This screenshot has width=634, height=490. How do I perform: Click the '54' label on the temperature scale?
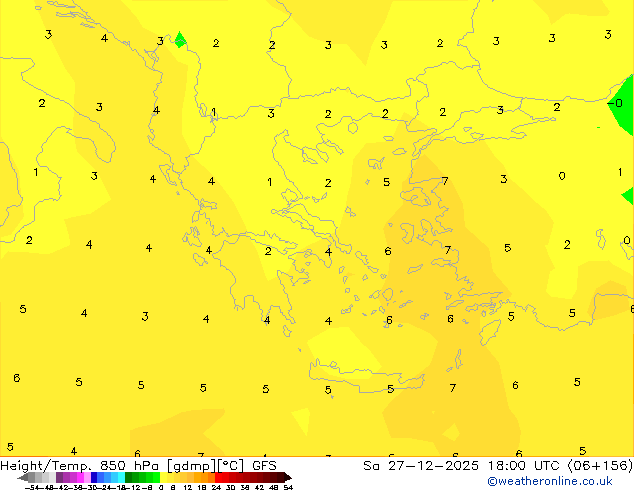coord(288,487)
